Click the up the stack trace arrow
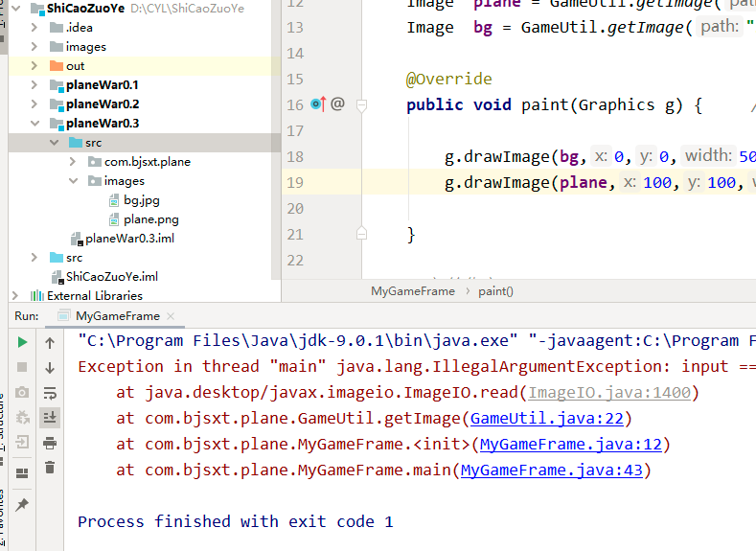This screenshot has width=756, height=551. click(x=50, y=343)
